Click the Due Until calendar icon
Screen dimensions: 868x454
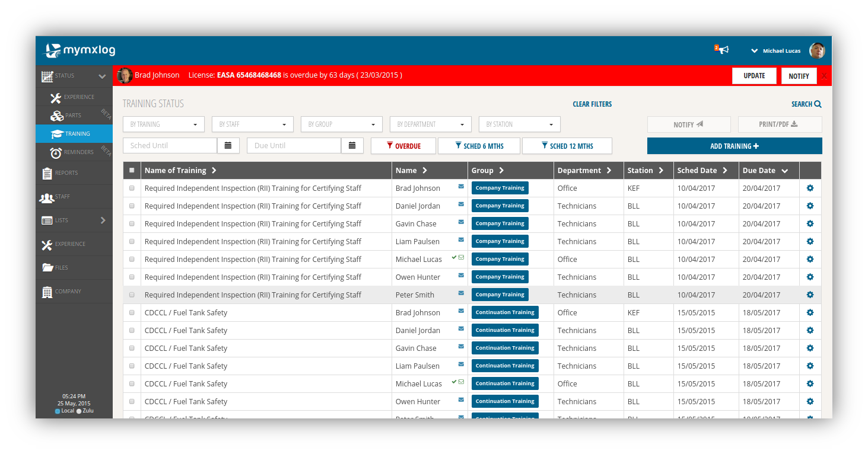click(352, 146)
